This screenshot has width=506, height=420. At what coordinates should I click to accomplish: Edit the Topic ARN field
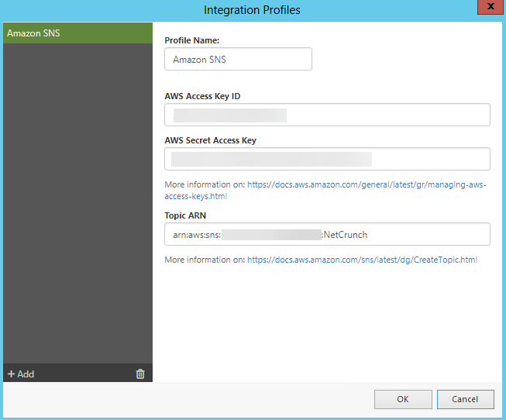(327, 234)
